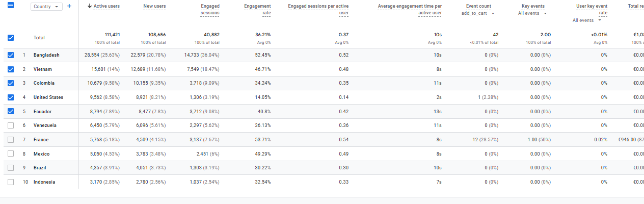
Task: Click the deselect-all minus box in header
Action: click(x=11, y=6)
